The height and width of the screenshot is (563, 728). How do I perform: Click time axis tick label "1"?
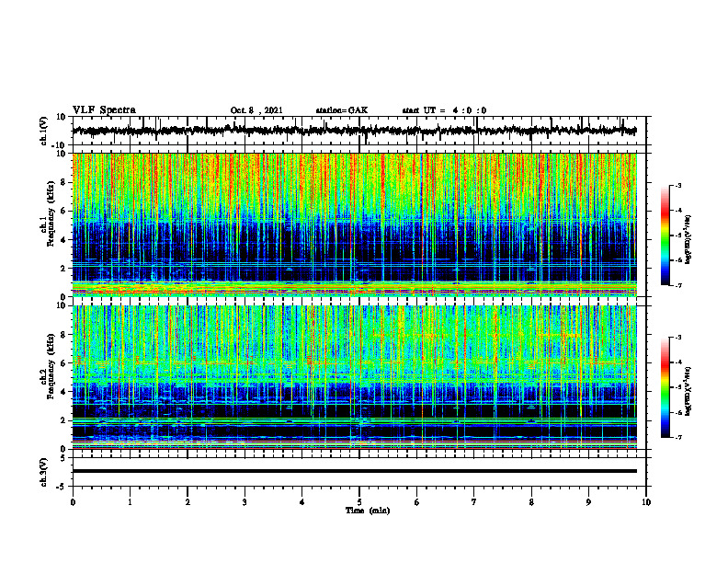tap(130, 502)
